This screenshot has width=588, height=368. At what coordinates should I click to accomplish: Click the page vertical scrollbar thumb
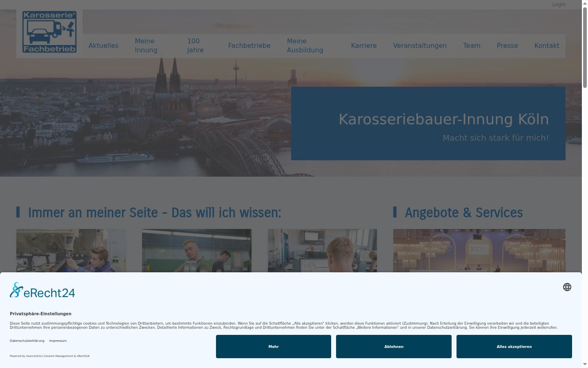coord(585,47)
